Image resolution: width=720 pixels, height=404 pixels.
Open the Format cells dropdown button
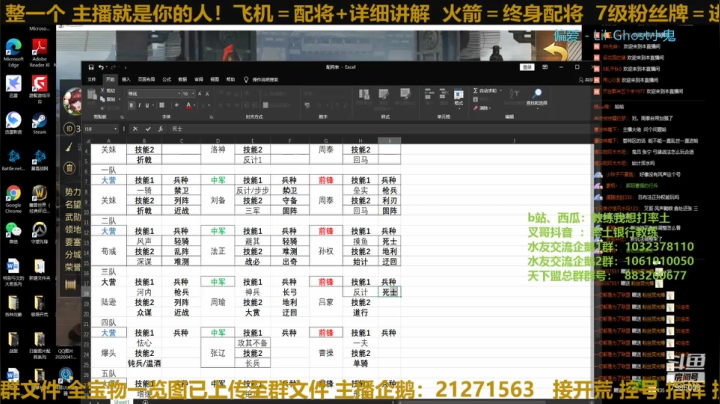tap(459, 97)
